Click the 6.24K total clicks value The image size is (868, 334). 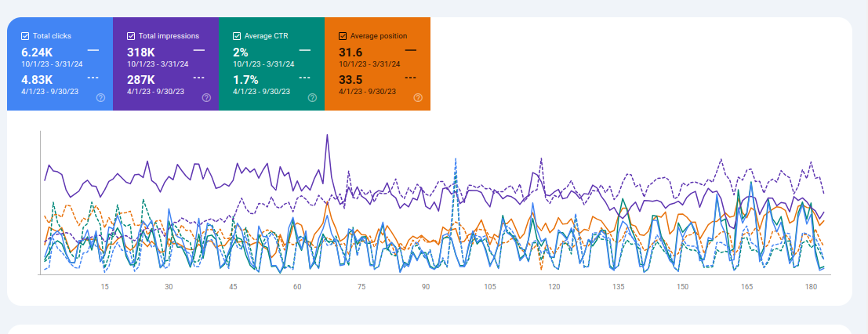pos(37,52)
